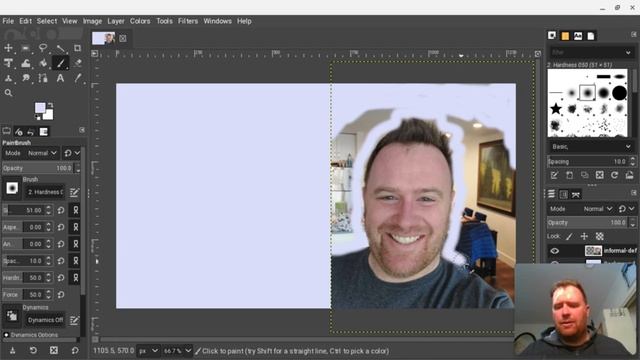Open the Dynamics selector icon
The image size is (640, 360).
click(x=12, y=316)
